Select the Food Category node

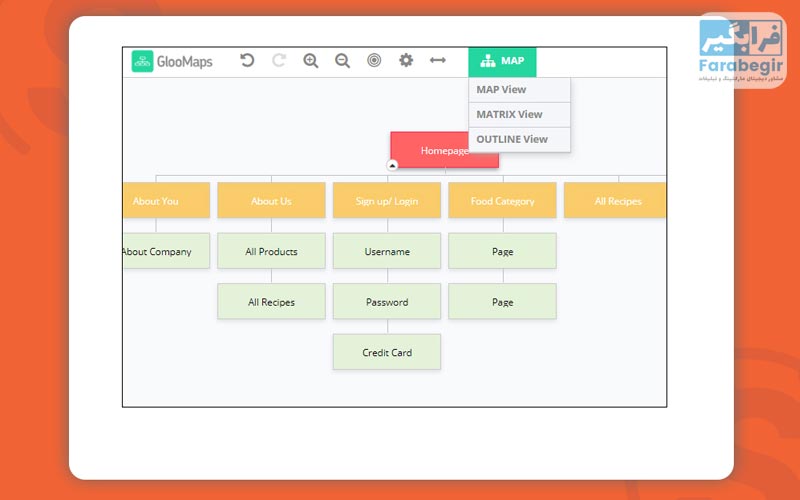point(503,201)
